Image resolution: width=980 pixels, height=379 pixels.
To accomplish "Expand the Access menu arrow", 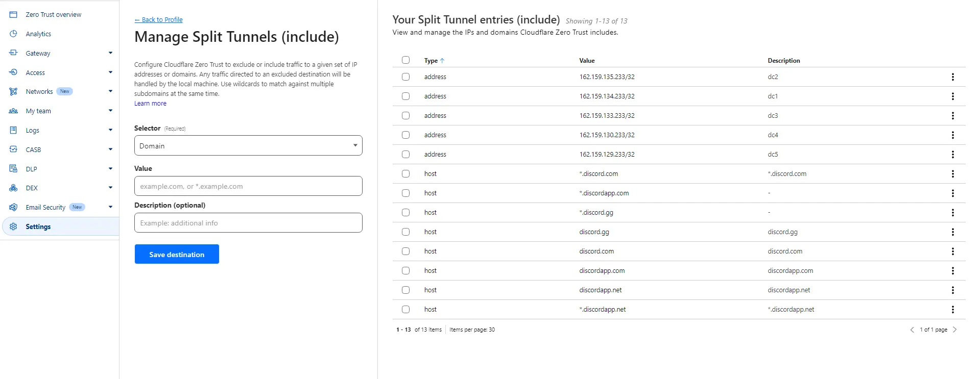I will pos(110,72).
